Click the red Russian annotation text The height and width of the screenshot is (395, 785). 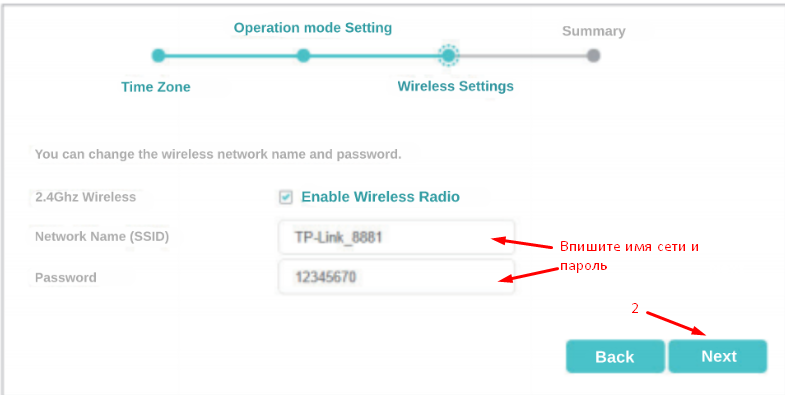(629, 256)
